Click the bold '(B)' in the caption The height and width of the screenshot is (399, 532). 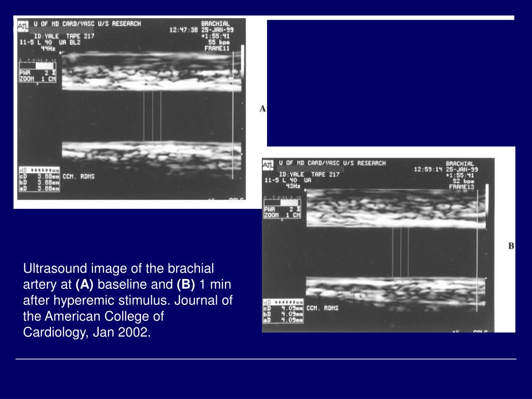[186, 284]
